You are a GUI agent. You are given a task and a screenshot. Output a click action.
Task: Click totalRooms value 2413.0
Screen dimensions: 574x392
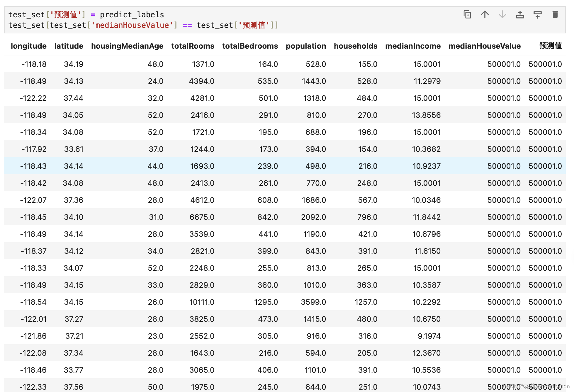(x=202, y=183)
